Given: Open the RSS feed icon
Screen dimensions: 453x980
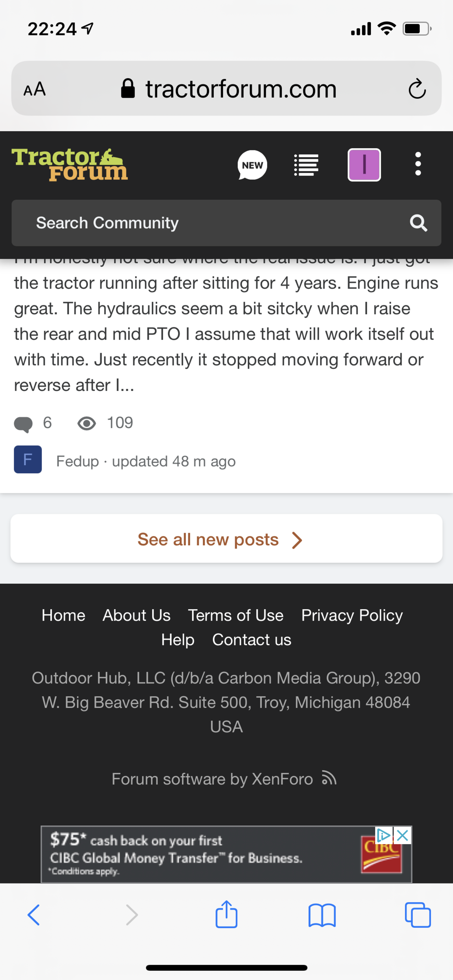Looking at the screenshot, I should click(x=329, y=778).
